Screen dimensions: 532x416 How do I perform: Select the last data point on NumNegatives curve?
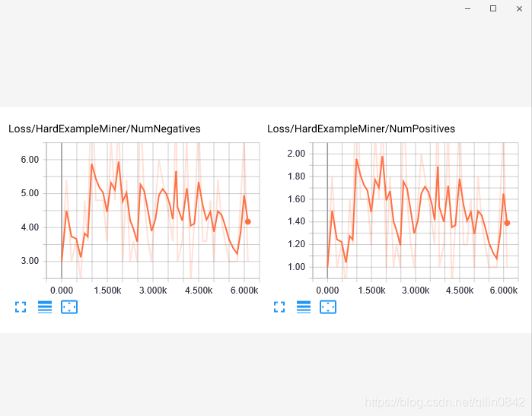pyautogui.click(x=248, y=222)
